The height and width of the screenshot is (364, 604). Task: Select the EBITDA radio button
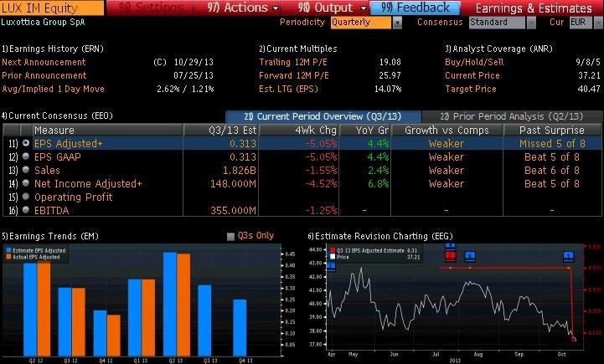click(26, 210)
